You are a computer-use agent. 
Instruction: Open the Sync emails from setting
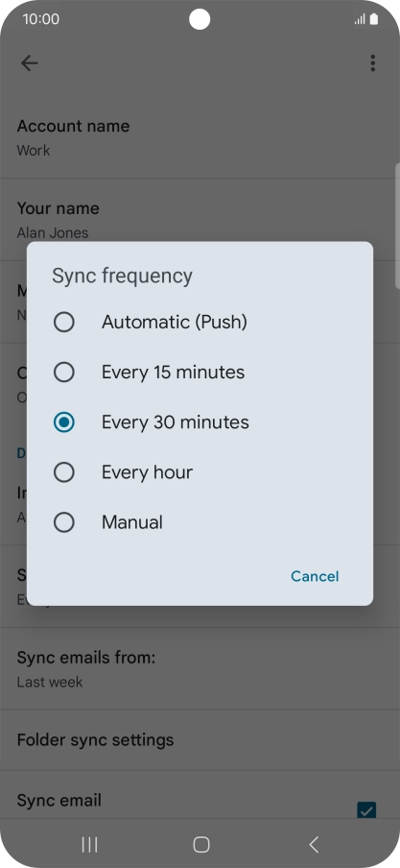[x=200, y=669]
